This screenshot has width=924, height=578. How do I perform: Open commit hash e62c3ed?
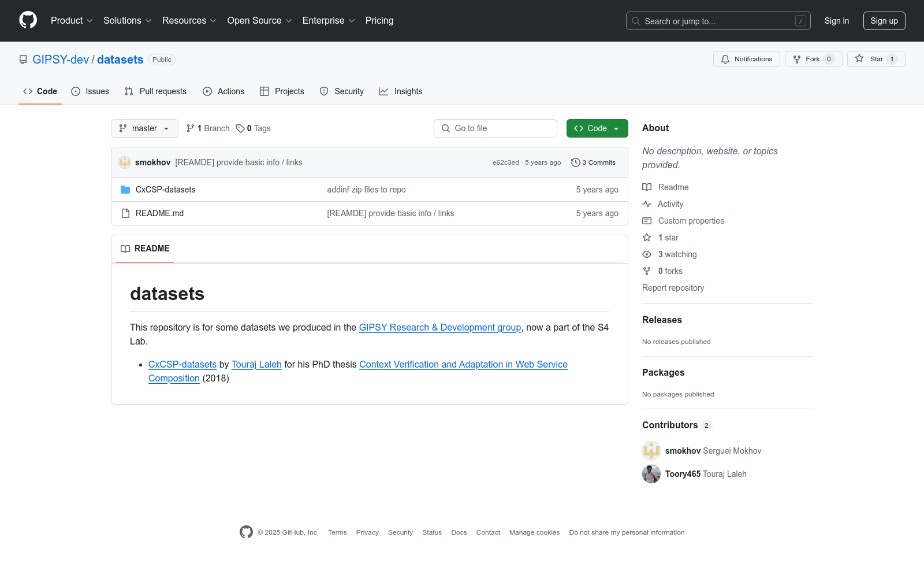506,162
